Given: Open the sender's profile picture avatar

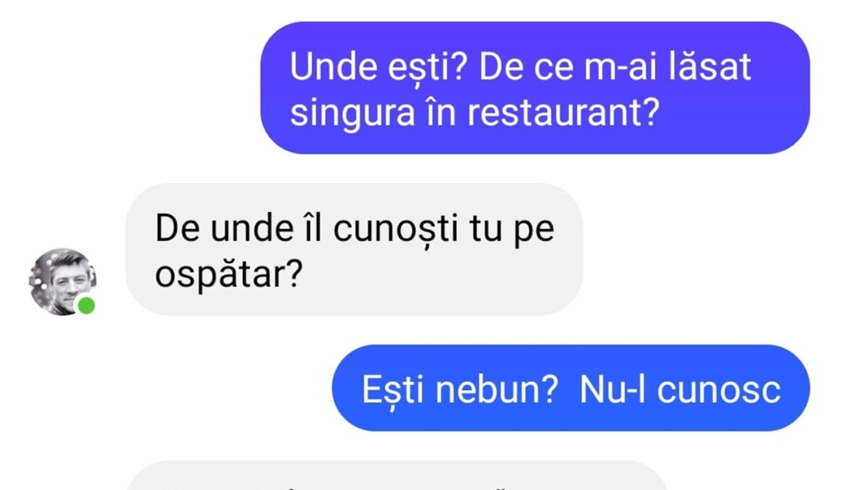Looking at the screenshot, I should (x=63, y=281).
